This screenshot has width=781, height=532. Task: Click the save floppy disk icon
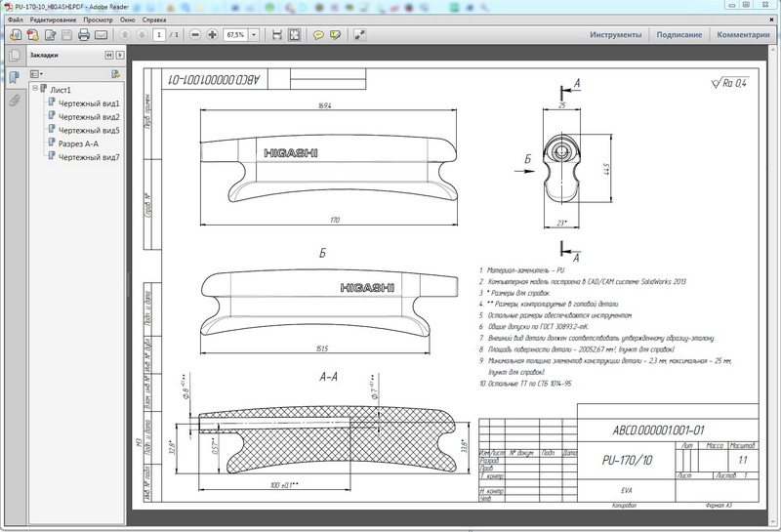[x=67, y=35]
